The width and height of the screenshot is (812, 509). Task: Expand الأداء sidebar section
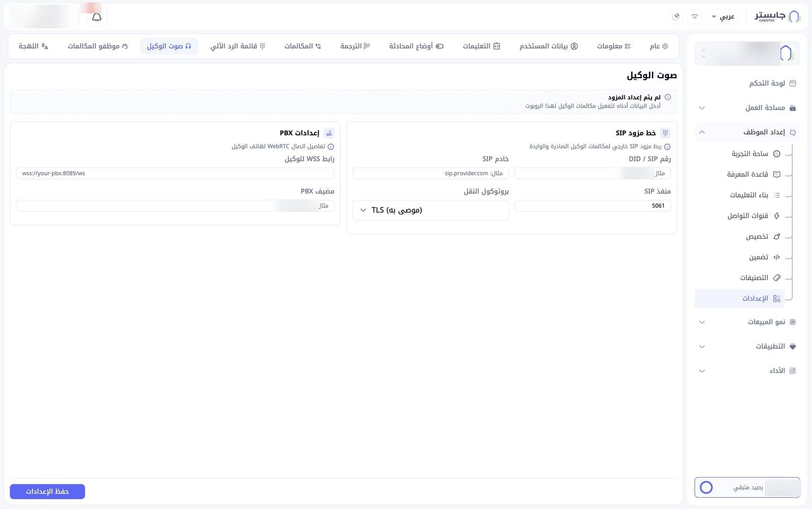point(747,371)
